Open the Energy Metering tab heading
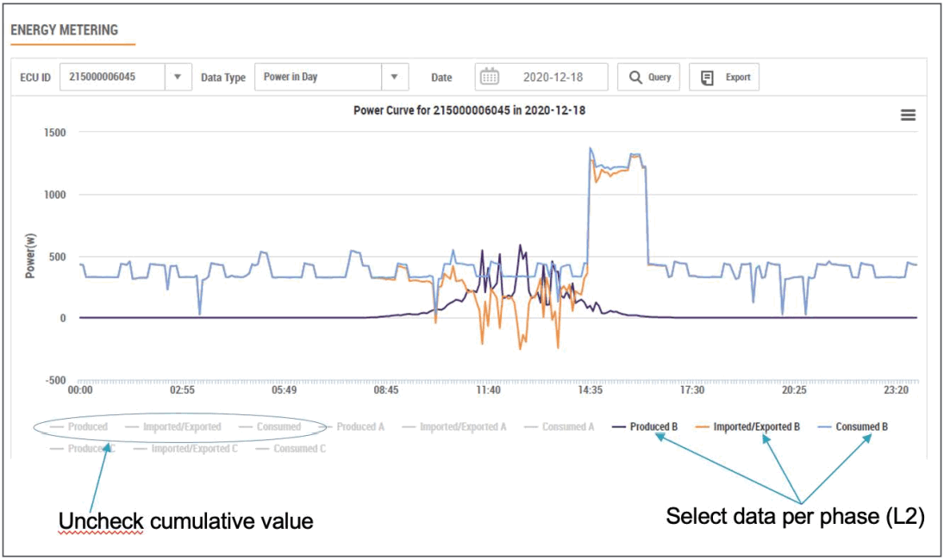Screen dimensions: 944x560 click(65, 31)
